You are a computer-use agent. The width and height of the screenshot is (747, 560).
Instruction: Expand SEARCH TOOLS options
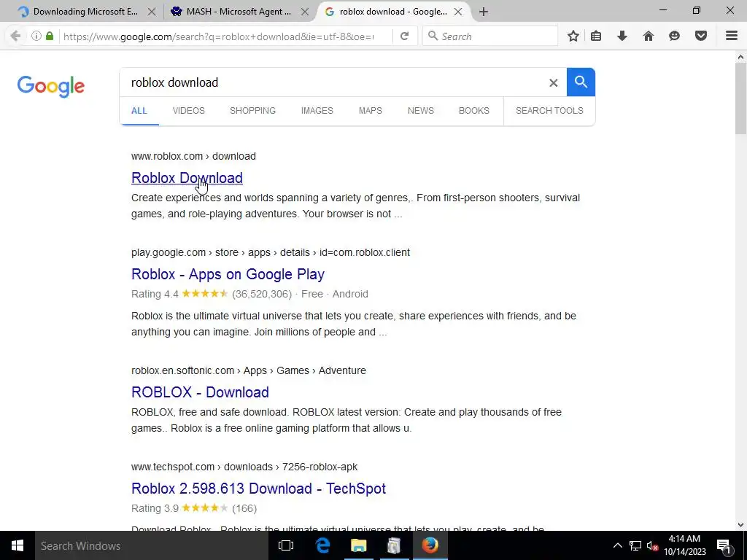tap(549, 111)
